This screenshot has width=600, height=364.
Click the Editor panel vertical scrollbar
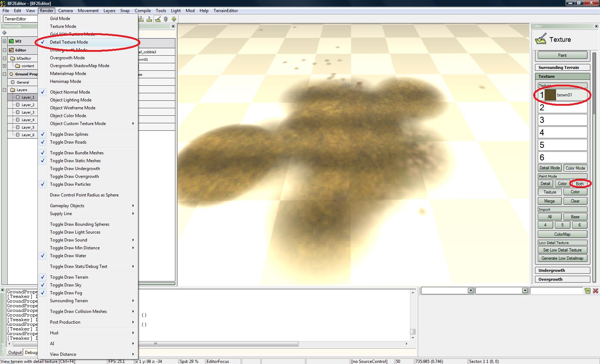coord(594,167)
